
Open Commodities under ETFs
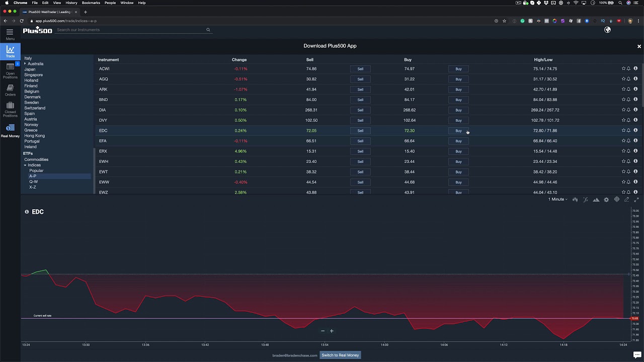(36, 159)
